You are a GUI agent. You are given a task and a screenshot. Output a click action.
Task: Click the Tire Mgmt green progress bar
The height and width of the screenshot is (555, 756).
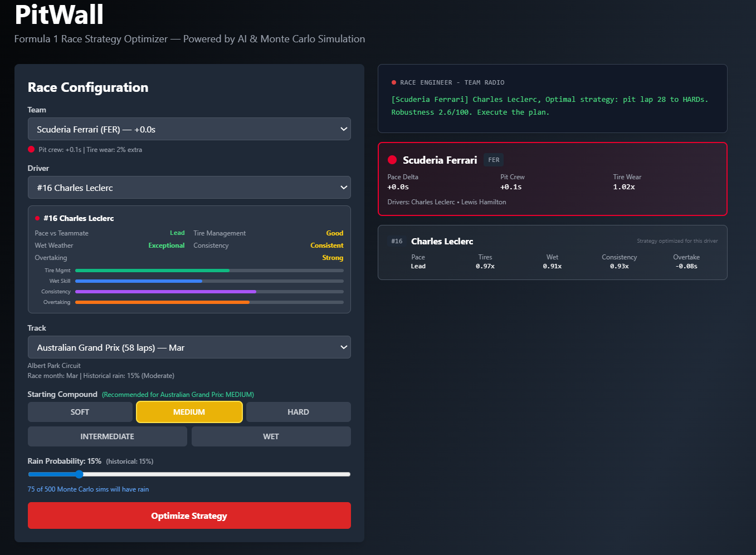pyautogui.click(x=152, y=271)
